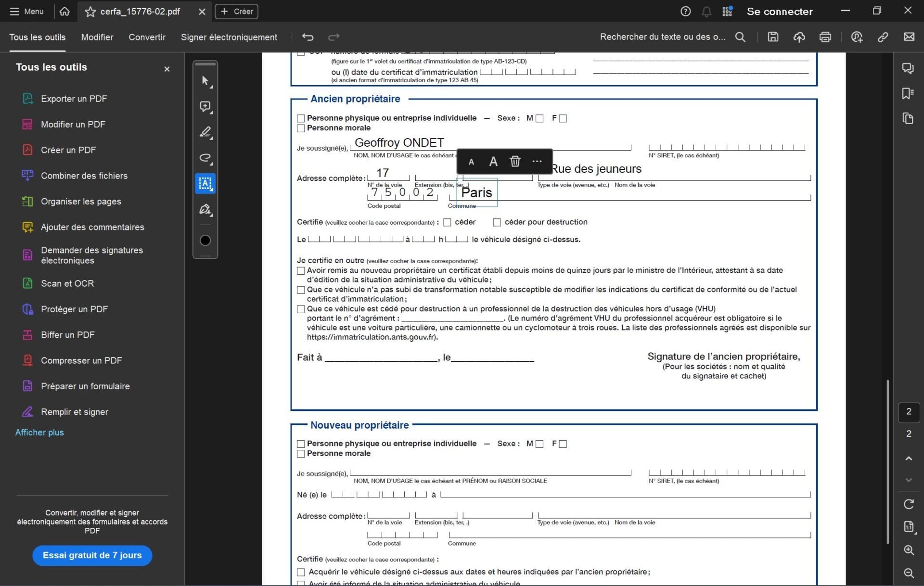Start the Essai gratuit de 7 jours
This screenshot has width=924, height=586.
(92, 555)
